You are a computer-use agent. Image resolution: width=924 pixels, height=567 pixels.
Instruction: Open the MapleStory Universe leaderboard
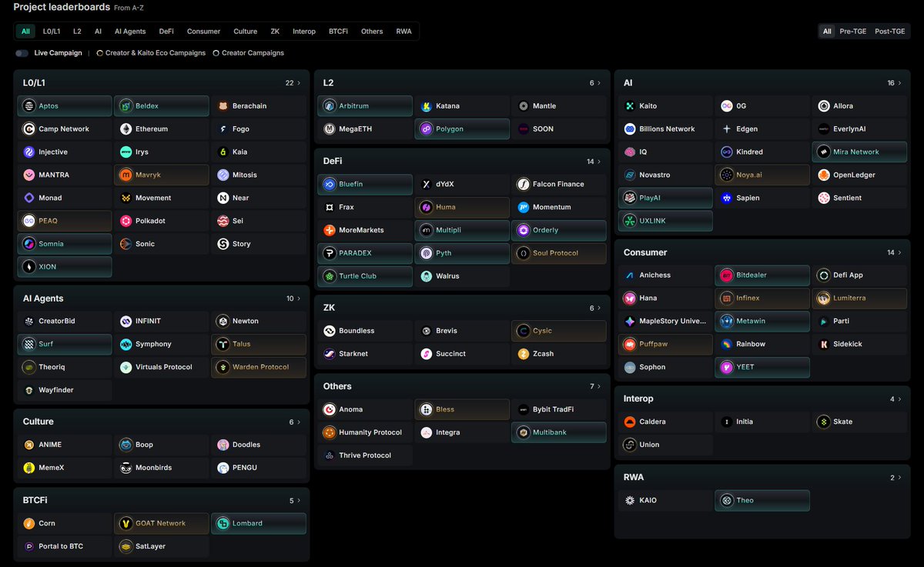pos(666,321)
